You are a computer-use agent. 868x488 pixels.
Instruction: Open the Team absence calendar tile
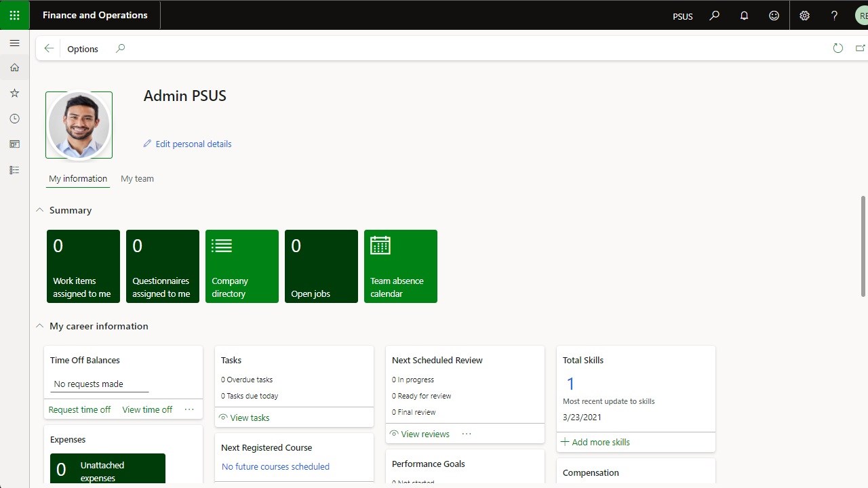point(401,266)
